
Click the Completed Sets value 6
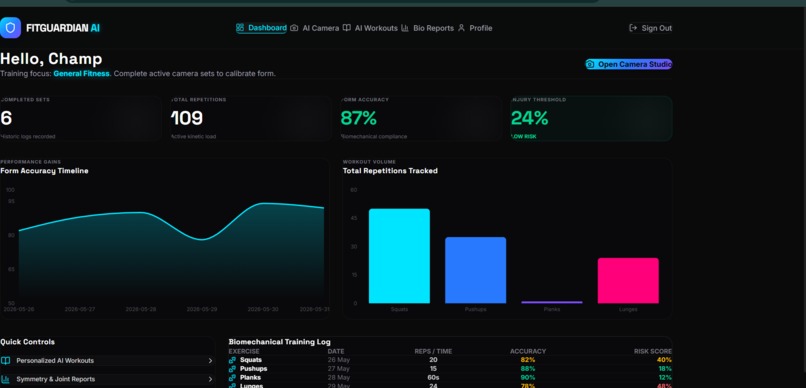[x=6, y=118]
